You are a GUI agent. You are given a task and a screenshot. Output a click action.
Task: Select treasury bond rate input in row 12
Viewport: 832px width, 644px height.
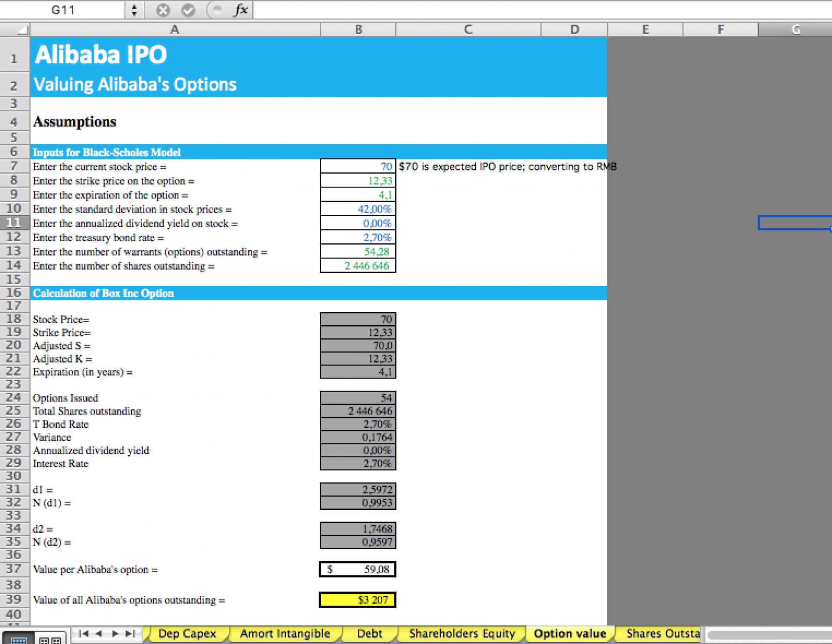(358, 237)
